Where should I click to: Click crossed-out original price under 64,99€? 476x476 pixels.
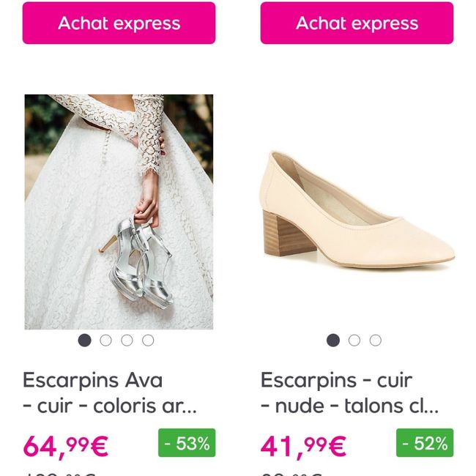(60, 472)
